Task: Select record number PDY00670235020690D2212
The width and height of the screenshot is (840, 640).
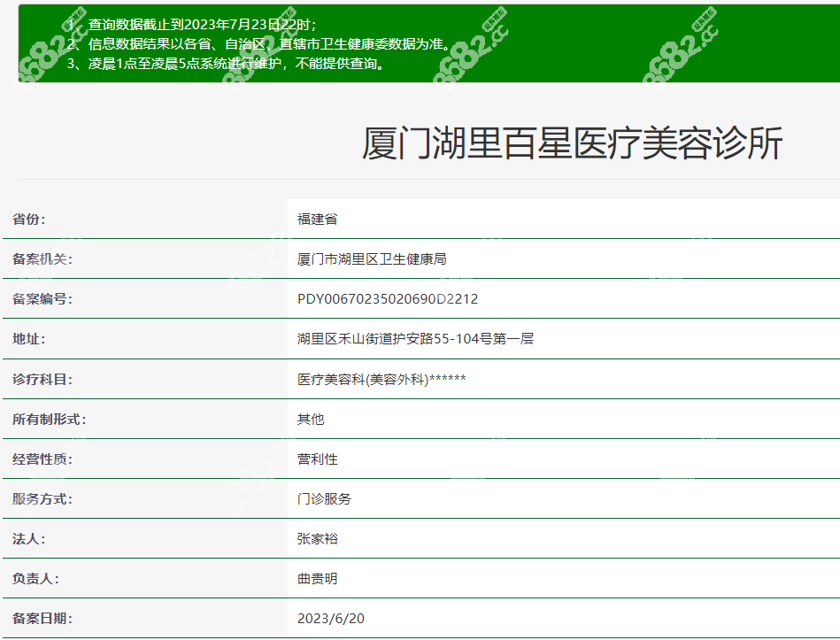Action: (x=388, y=299)
